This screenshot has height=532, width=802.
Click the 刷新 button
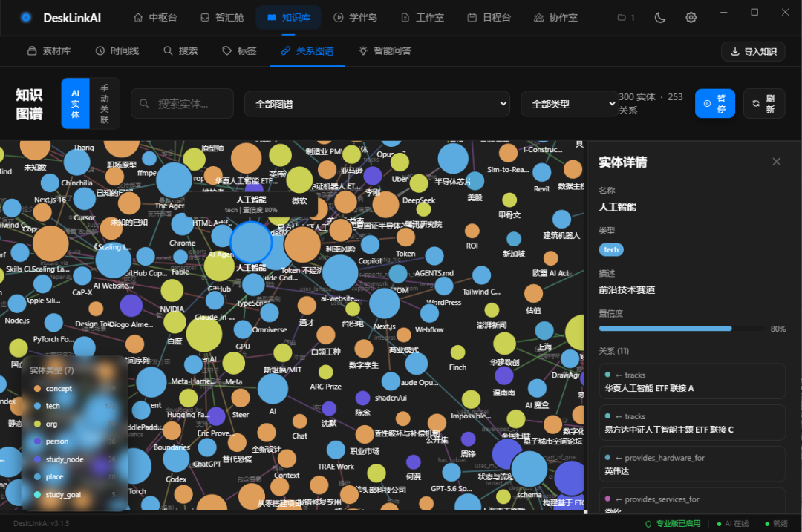point(764,103)
